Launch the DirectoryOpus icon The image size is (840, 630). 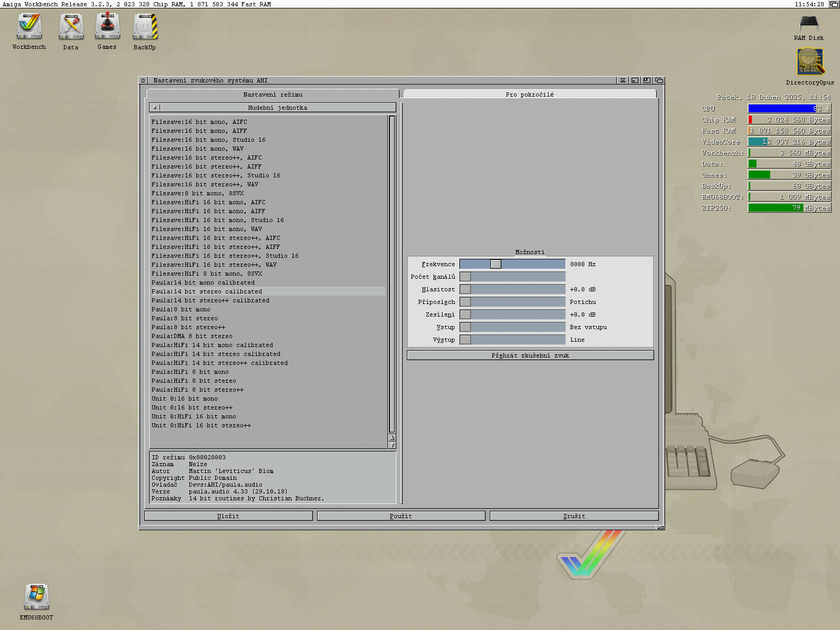[810, 62]
